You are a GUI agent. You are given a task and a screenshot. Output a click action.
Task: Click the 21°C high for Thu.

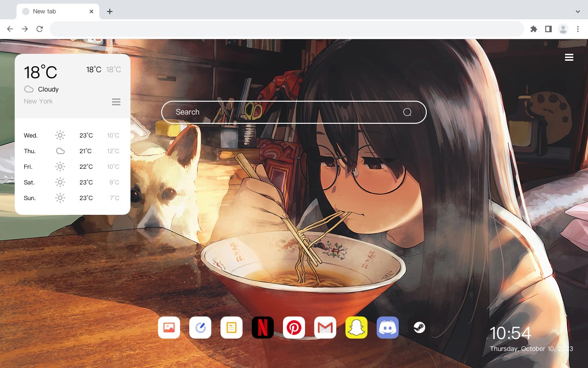(x=85, y=151)
